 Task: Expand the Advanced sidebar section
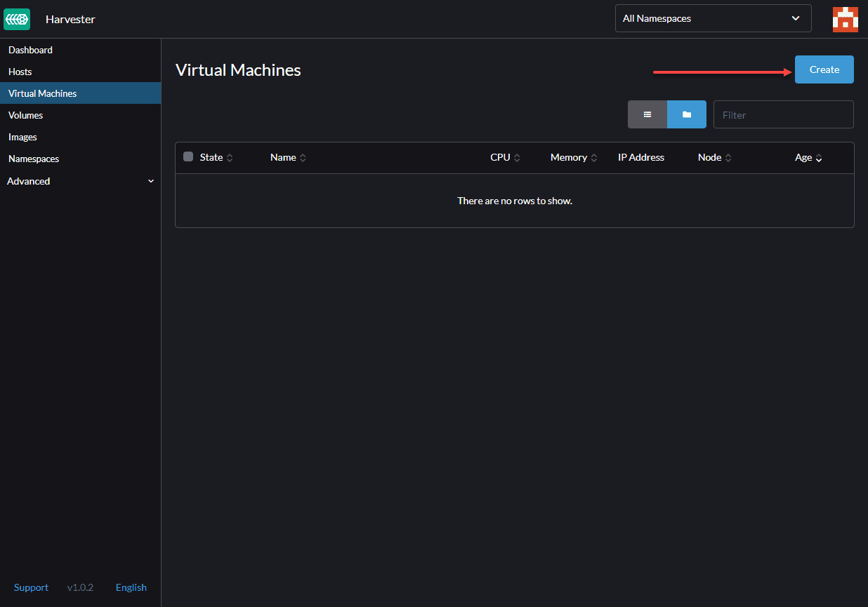tap(80, 181)
